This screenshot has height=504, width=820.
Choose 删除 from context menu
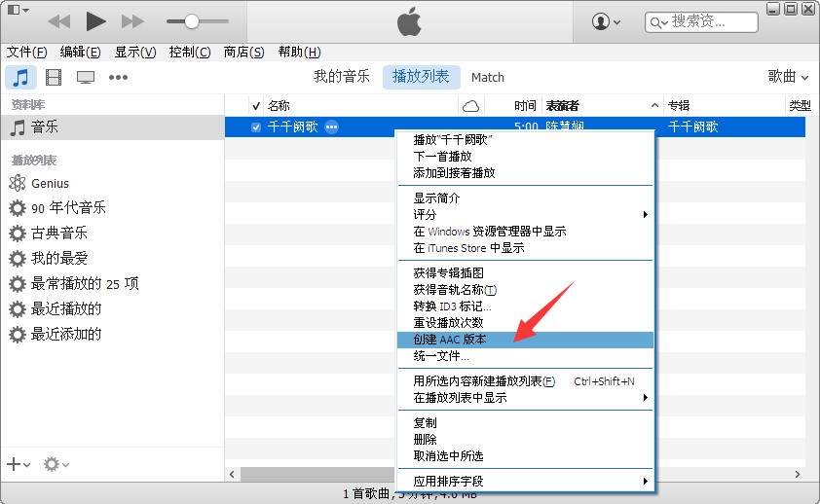526,439
